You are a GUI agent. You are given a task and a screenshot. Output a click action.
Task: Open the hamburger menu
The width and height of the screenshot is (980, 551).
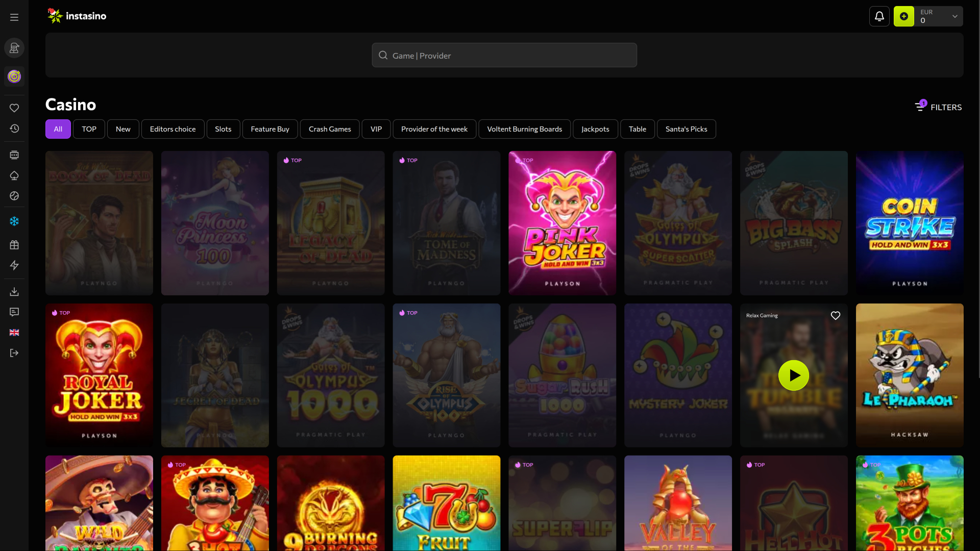(14, 17)
